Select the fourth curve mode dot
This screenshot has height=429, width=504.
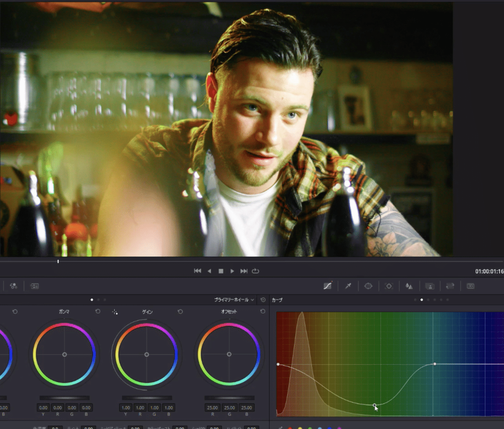(x=435, y=300)
